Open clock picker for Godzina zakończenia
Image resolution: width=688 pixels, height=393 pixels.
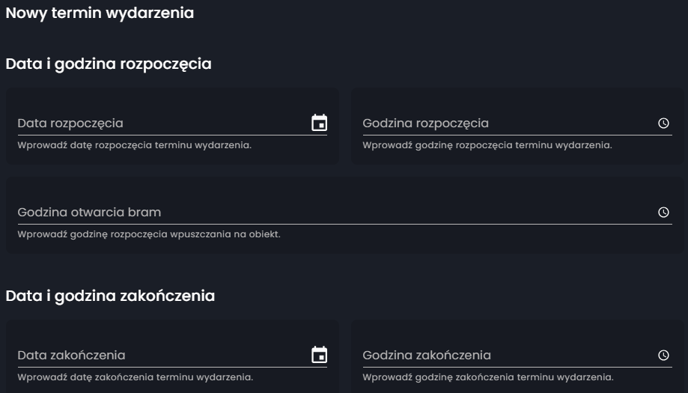point(663,355)
